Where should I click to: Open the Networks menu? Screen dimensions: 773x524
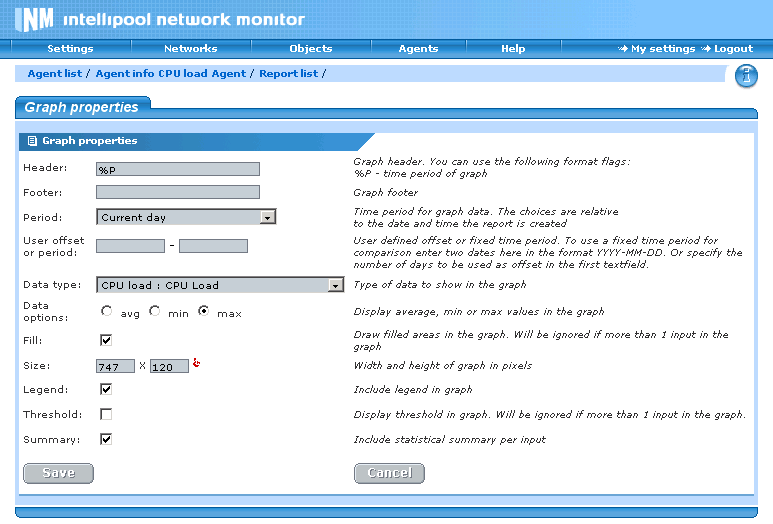pyautogui.click(x=190, y=48)
